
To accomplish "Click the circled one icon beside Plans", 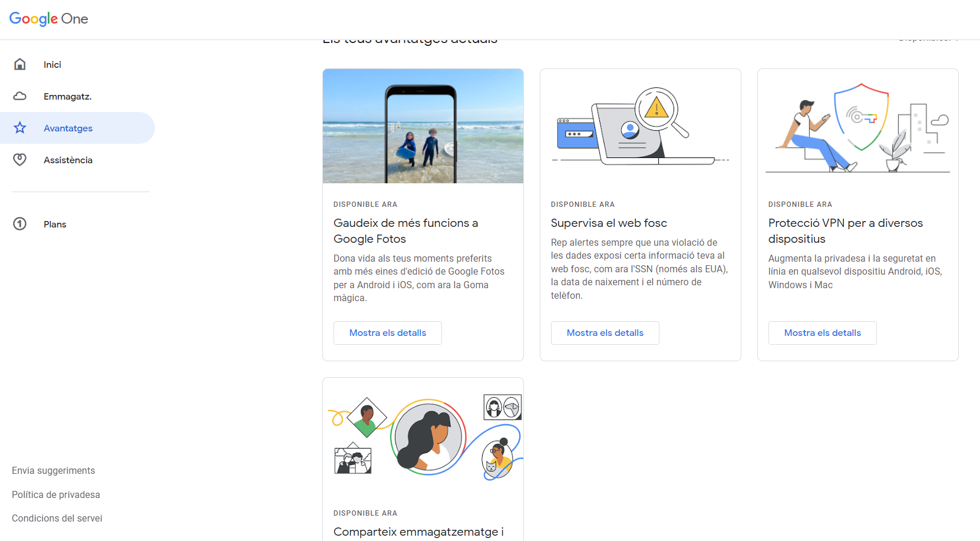I will coord(20,224).
